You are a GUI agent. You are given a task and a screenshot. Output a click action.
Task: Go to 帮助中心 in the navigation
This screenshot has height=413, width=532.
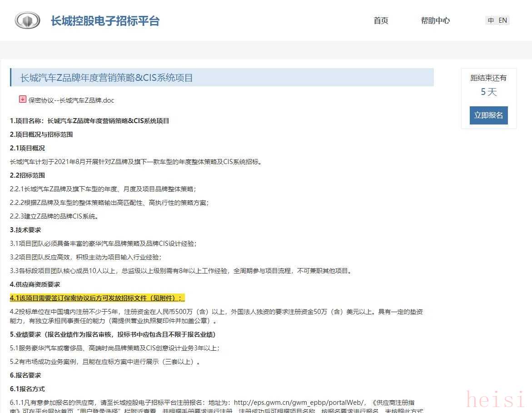point(435,20)
